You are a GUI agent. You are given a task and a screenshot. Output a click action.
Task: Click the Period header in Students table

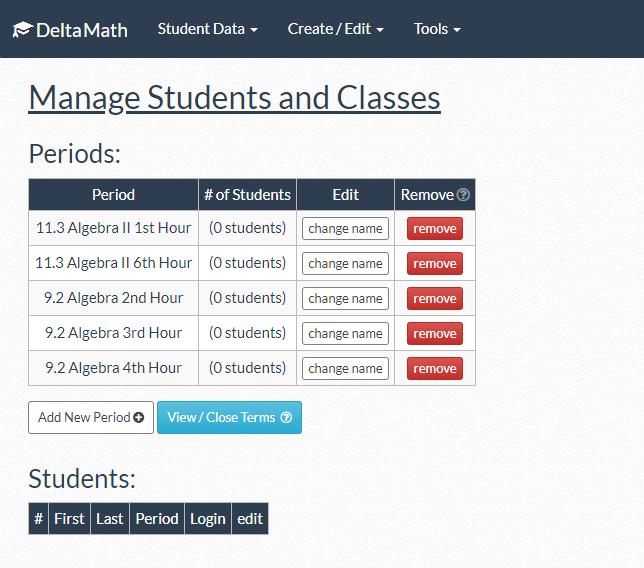pyautogui.click(x=157, y=519)
